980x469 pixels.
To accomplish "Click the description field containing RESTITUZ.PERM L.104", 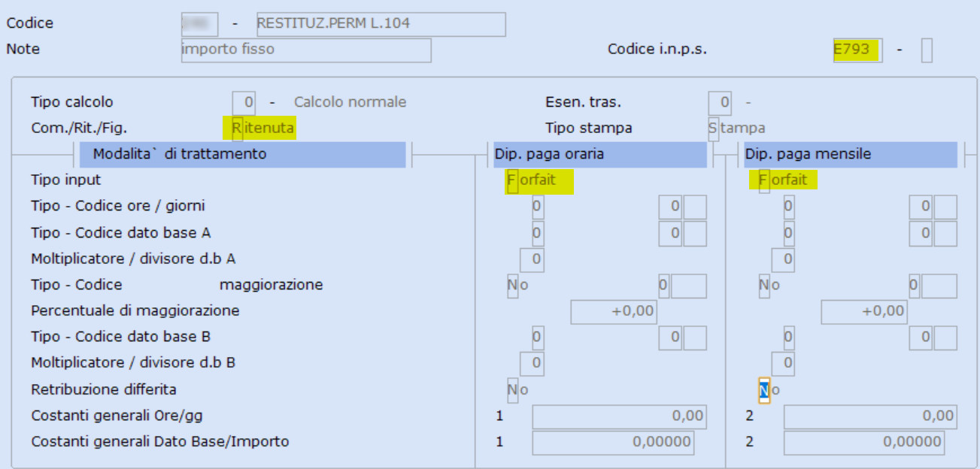I will [x=381, y=24].
